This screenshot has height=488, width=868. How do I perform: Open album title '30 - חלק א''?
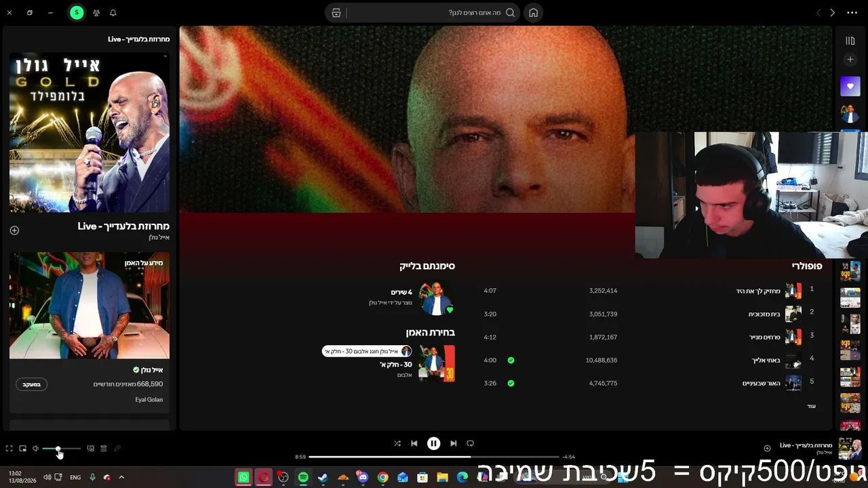396,365
